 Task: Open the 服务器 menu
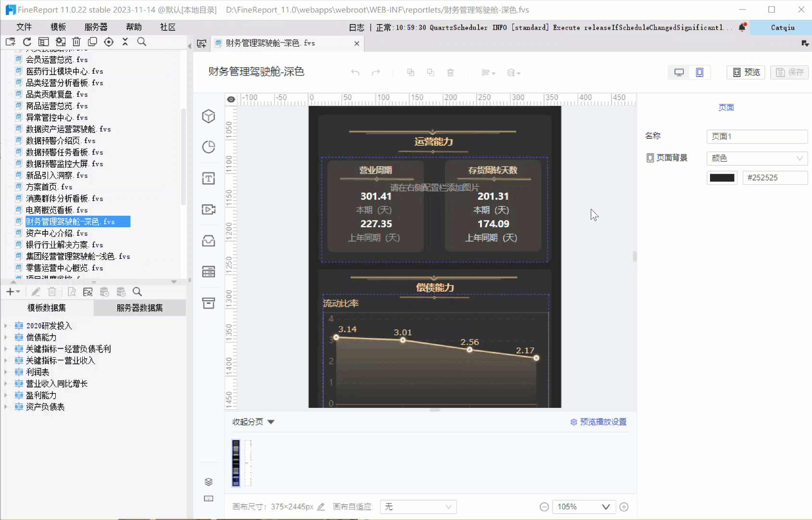pyautogui.click(x=96, y=27)
